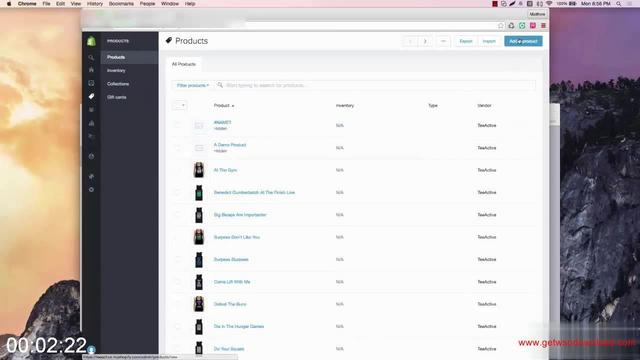
Task: Bookmark the page with the star icon
Action: (501, 25)
